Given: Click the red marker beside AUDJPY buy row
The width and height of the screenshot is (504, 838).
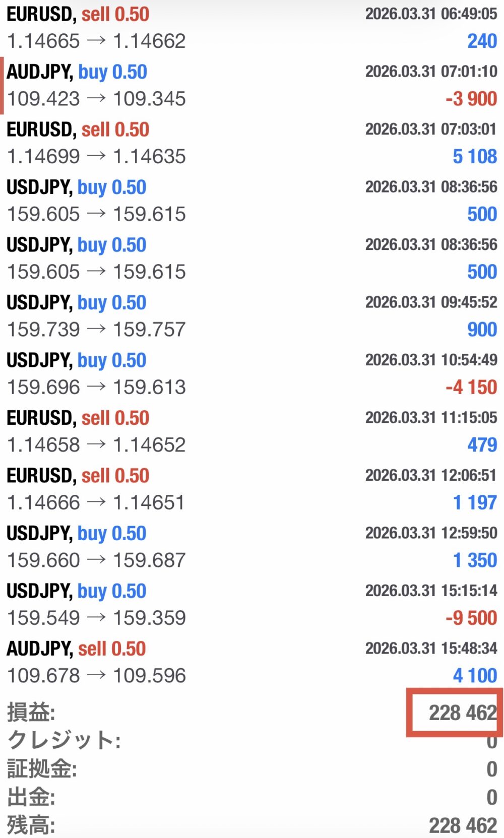Looking at the screenshot, I should tap(2, 86).
